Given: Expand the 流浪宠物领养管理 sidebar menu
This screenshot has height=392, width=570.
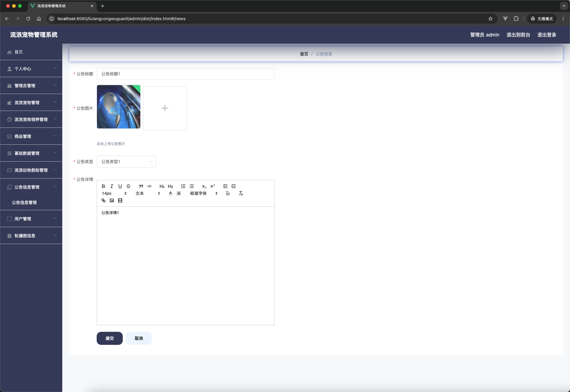Looking at the screenshot, I should [x=31, y=119].
